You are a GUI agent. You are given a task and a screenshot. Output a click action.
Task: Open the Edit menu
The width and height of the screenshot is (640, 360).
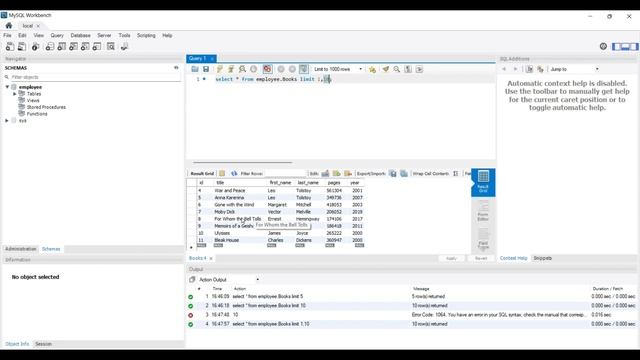[x=22, y=36]
